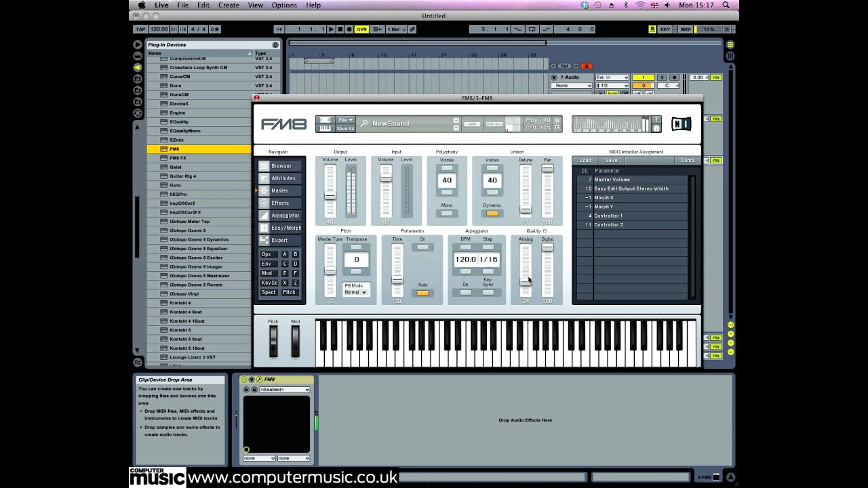Image resolution: width=868 pixels, height=488 pixels.
Task: Click the Output Volume slider handle
Action: point(330,196)
